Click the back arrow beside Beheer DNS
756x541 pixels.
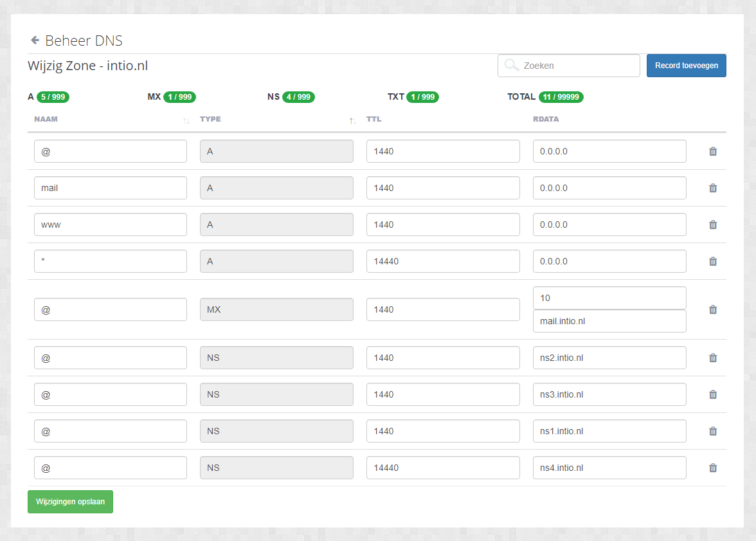click(x=35, y=40)
